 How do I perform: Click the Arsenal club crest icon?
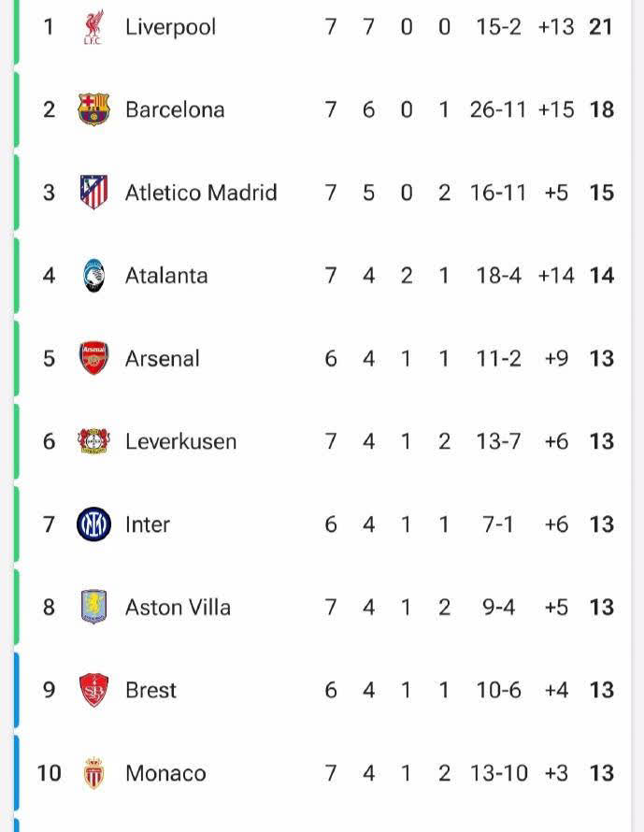click(93, 358)
